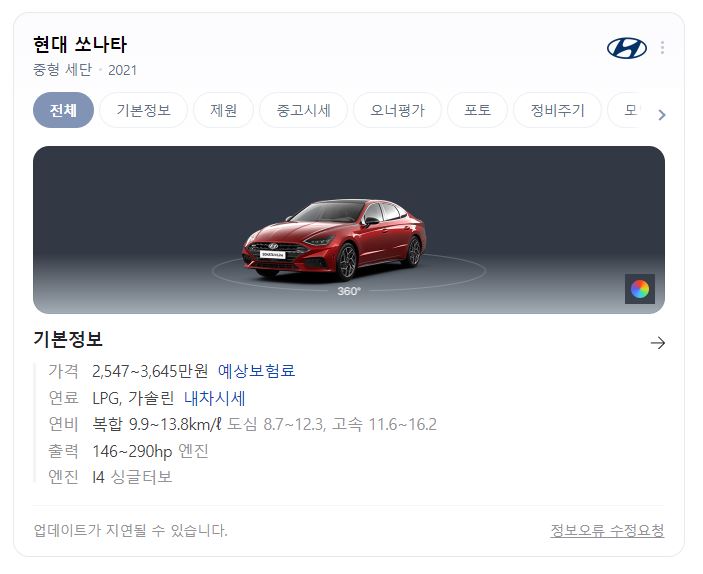703x574 pixels.
Task: Click the 360° view label
Action: pos(349,291)
